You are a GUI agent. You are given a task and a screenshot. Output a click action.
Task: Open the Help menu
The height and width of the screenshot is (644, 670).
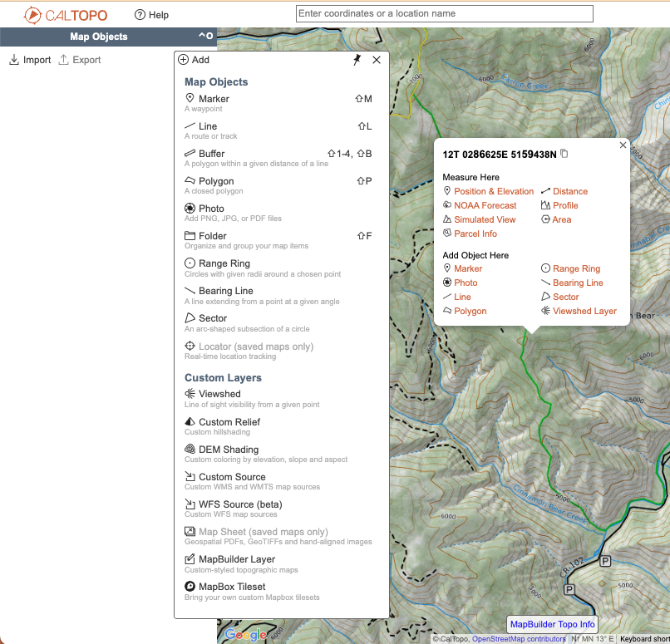click(x=151, y=15)
